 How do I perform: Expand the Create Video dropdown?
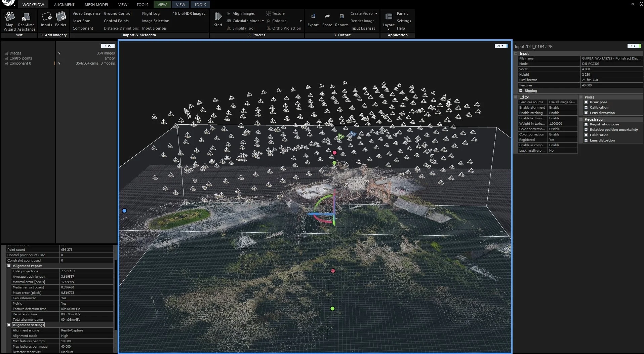pos(377,13)
